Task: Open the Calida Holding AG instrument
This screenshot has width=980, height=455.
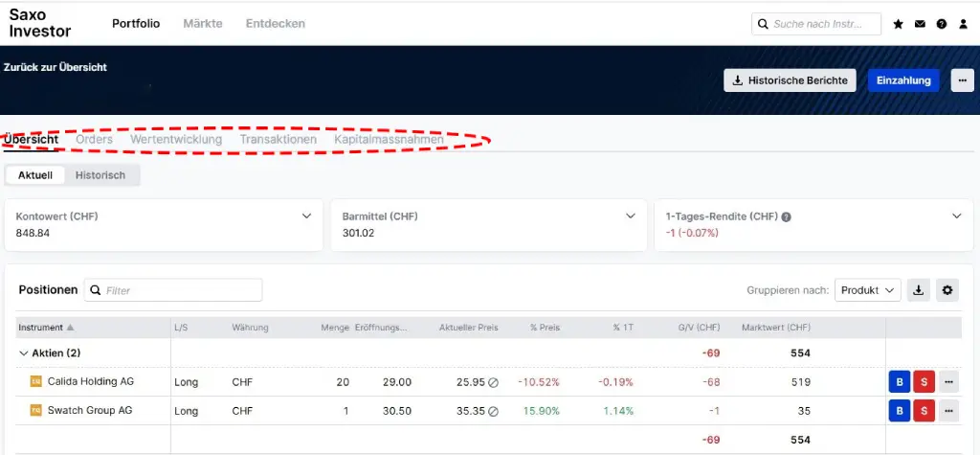Action: (91, 382)
